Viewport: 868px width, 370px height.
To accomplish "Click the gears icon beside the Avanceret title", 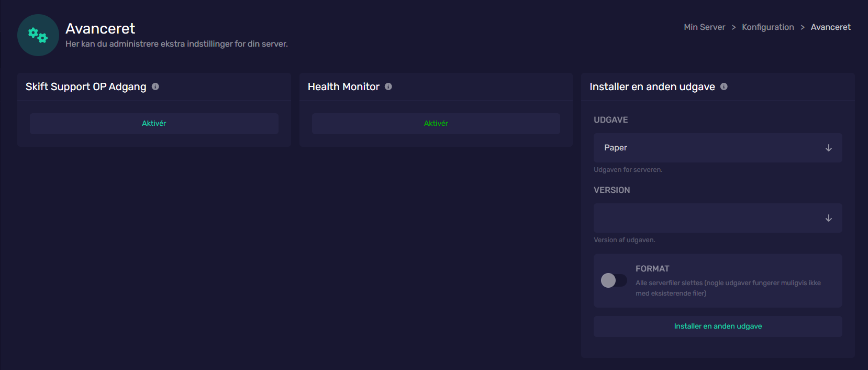I will (38, 35).
